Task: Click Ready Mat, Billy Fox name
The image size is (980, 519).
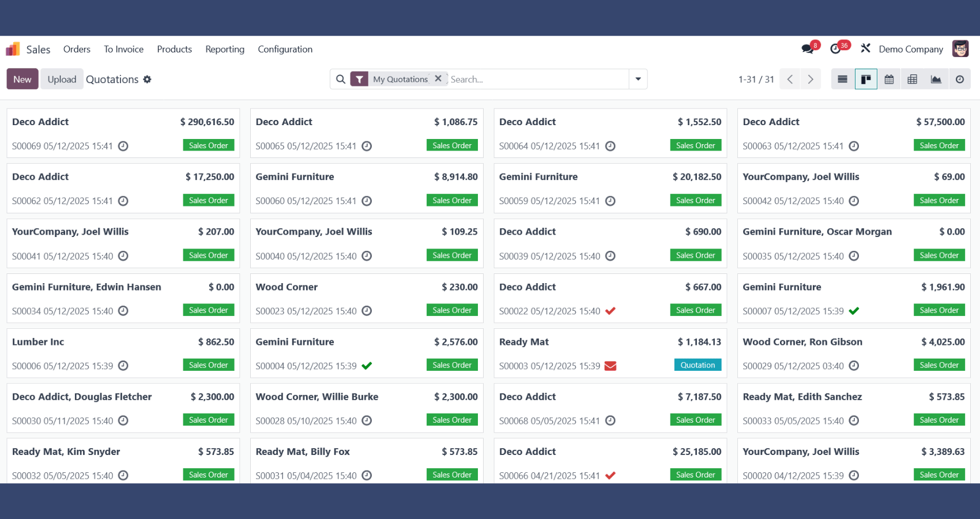Action: [x=303, y=452]
